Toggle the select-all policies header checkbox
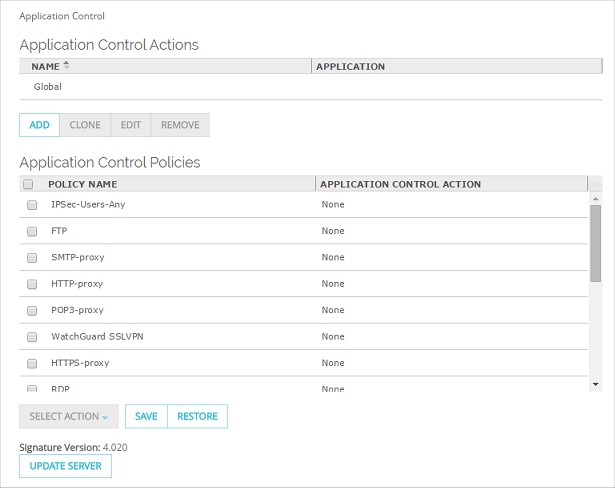The height and width of the screenshot is (488, 615). (28, 184)
